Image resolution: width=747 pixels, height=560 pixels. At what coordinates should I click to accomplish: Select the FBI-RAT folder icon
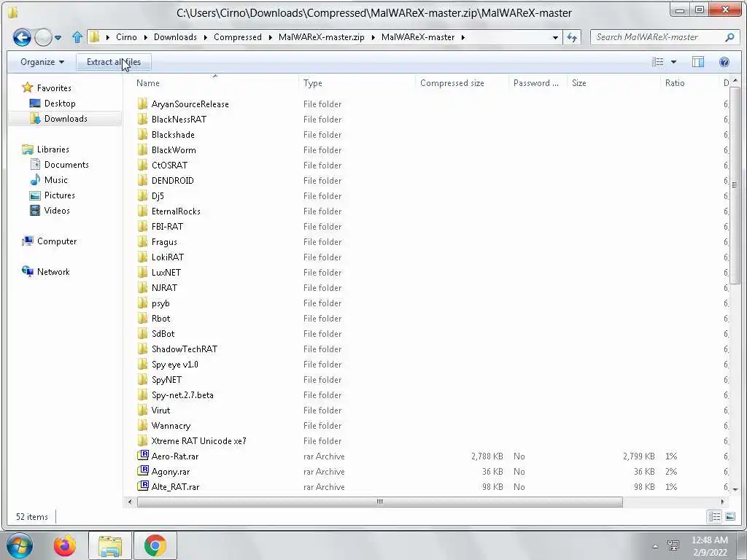[142, 226]
